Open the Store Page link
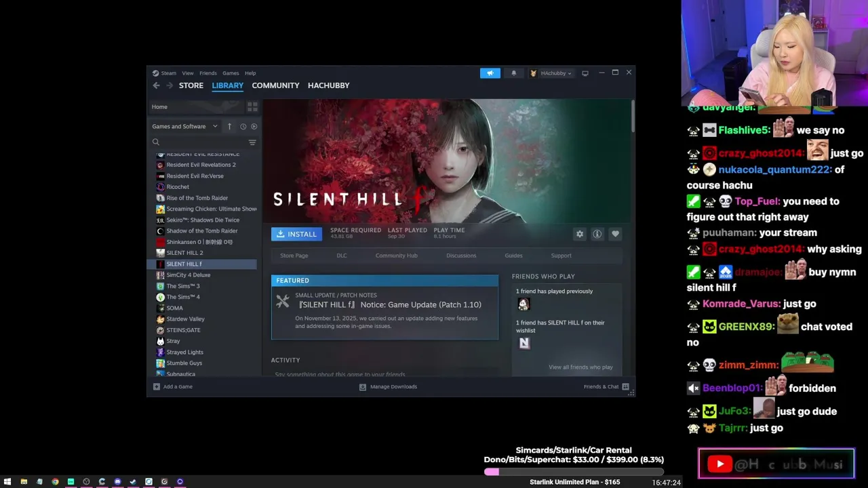This screenshot has width=868, height=488. pos(294,256)
